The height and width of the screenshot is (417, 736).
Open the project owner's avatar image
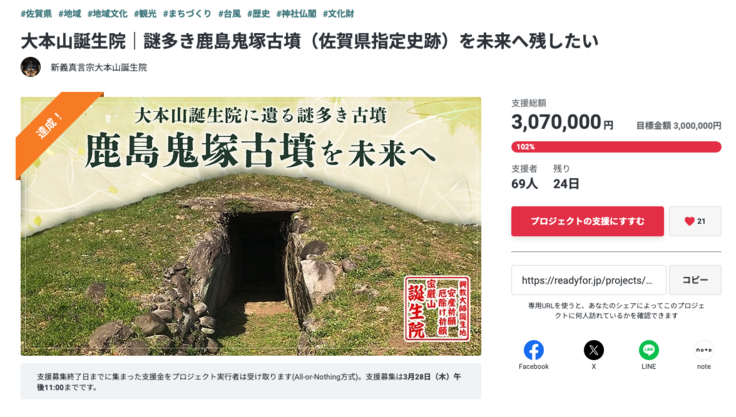31,67
